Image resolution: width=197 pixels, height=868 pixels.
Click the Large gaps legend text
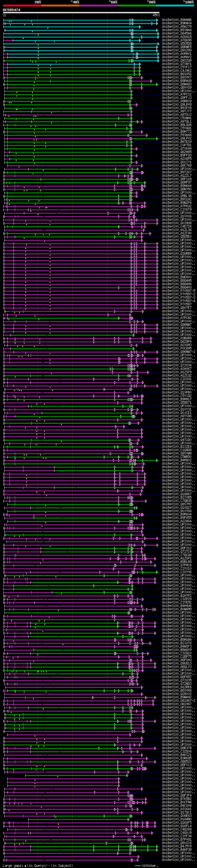click(x=38, y=865)
